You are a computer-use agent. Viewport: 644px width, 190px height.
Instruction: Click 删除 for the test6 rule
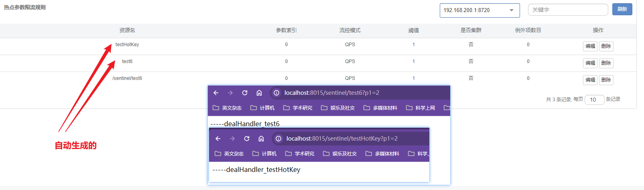point(606,63)
